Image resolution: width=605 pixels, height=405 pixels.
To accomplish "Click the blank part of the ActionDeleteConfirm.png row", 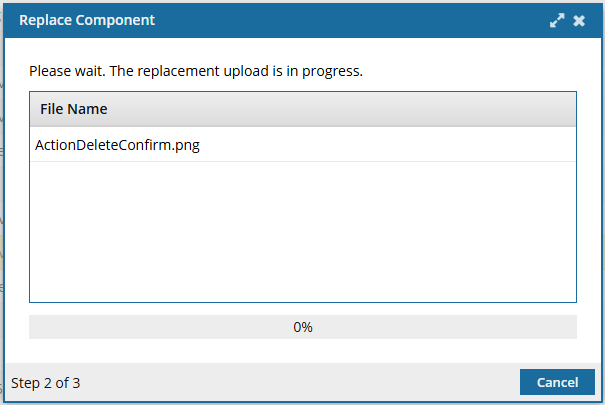I will pyautogui.click(x=386, y=145).
